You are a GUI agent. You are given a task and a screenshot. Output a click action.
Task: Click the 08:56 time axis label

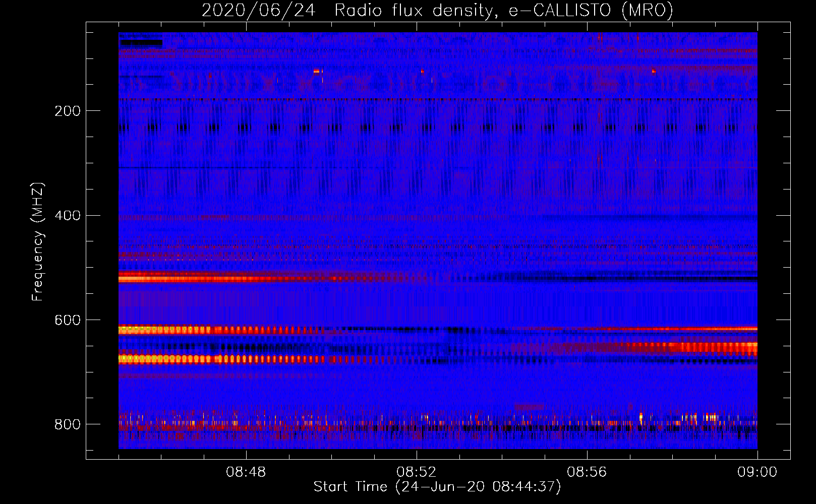tap(587, 472)
